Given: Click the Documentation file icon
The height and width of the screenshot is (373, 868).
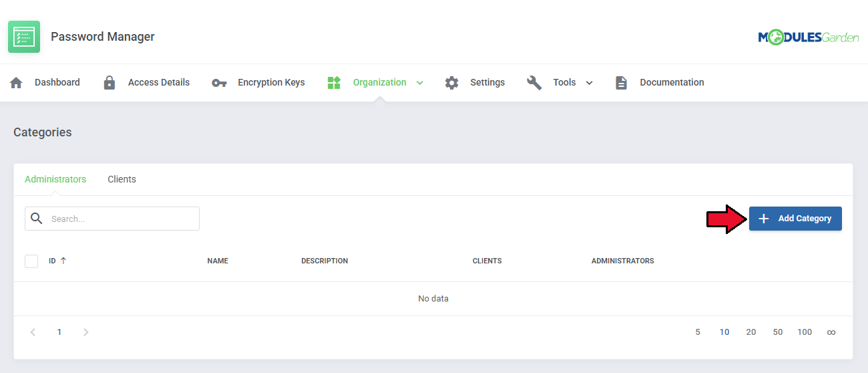Looking at the screenshot, I should 621,83.
